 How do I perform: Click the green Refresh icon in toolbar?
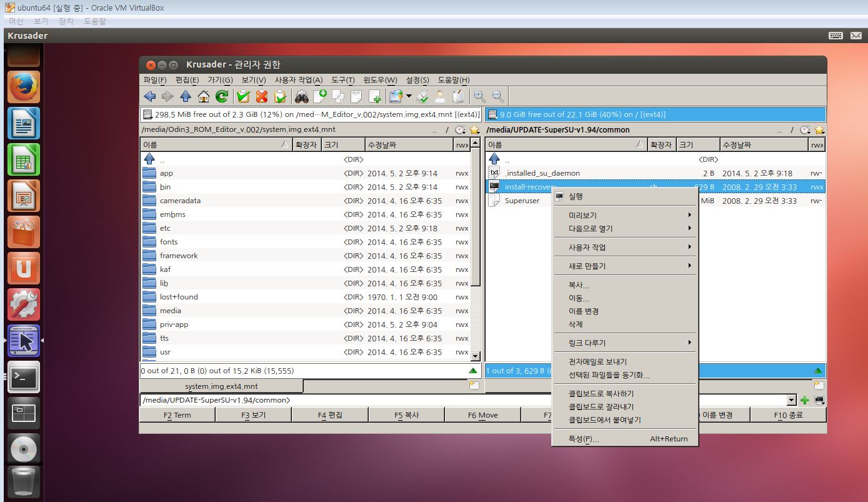222,96
